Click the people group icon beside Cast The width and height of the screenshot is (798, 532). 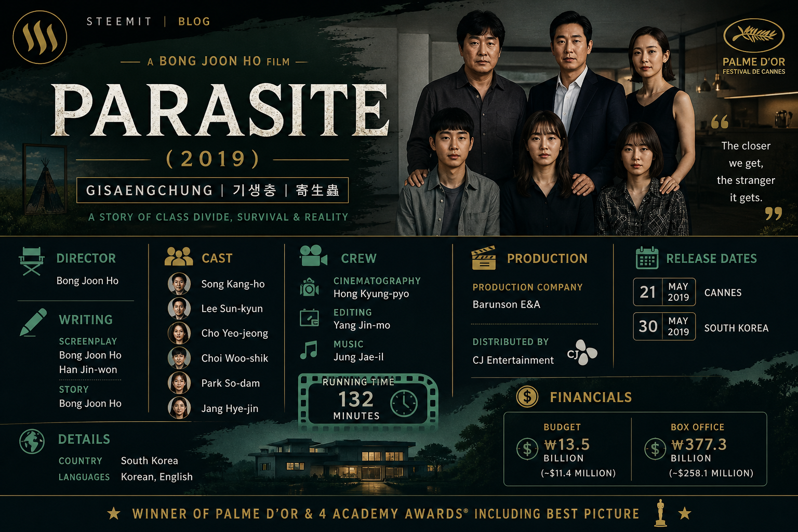178,257
